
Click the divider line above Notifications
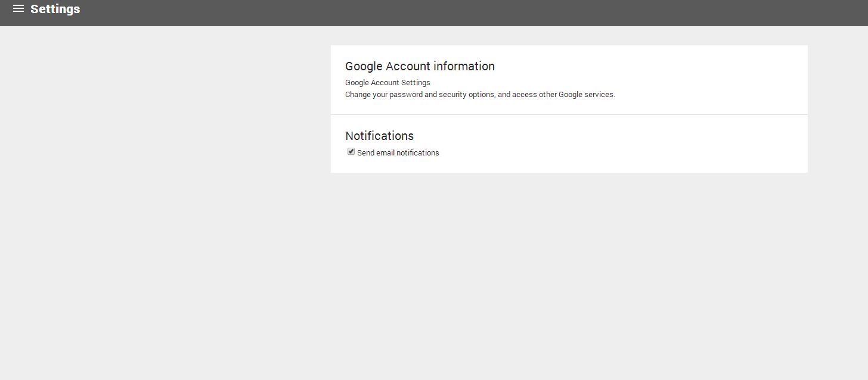click(569, 114)
